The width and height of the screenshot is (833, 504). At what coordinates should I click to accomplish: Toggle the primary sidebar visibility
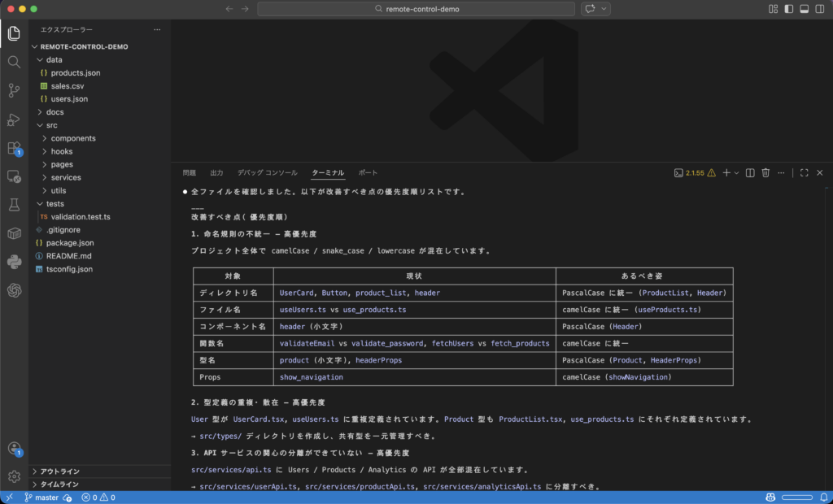tap(788, 9)
